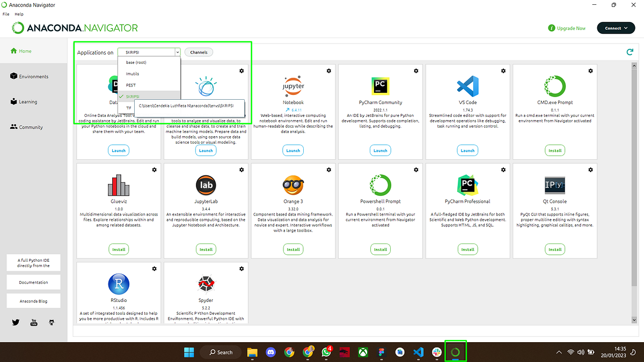Click the JupyterLab logo
The width and height of the screenshot is (644, 362).
click(x=206, y=185)
